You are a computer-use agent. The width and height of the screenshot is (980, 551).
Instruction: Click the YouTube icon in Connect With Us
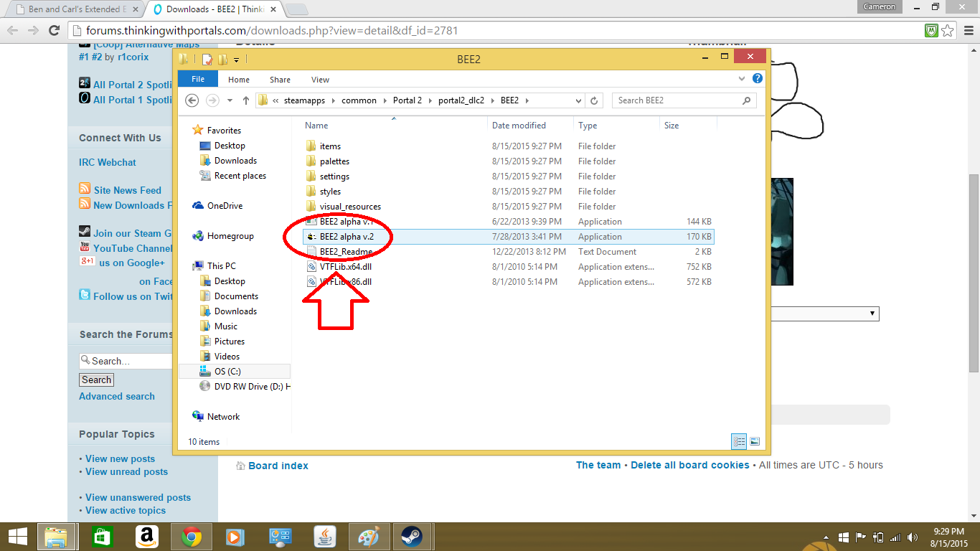(x=85, y=248)
